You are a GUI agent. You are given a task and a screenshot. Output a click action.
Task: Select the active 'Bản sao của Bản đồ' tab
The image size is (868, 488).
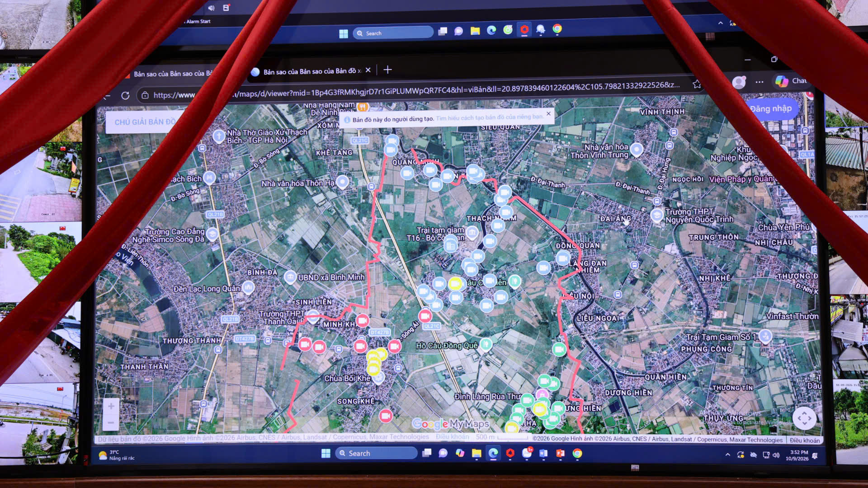pyautogui.click(x=311, y=71)
